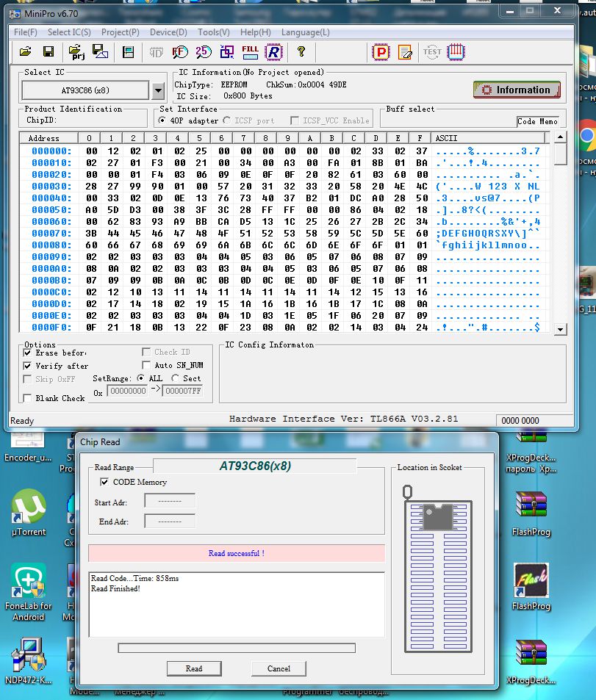Click the Fill buffer toolbar icon
The height and width of the screenshot is (700, 596).
click(250, 51)
